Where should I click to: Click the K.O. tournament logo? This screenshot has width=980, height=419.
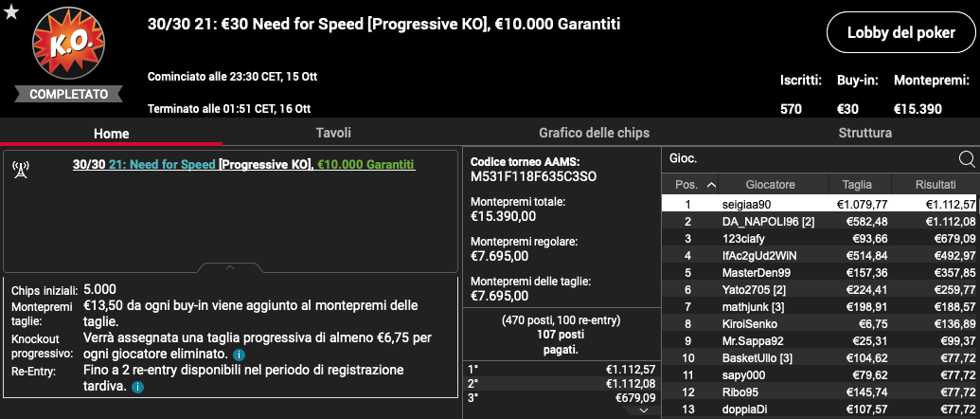(68, 45)
